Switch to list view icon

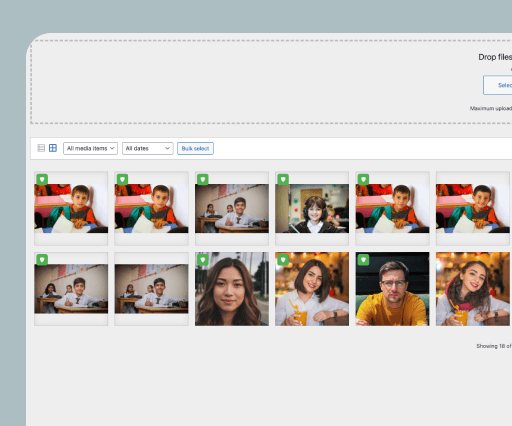(x=41, y=148)
